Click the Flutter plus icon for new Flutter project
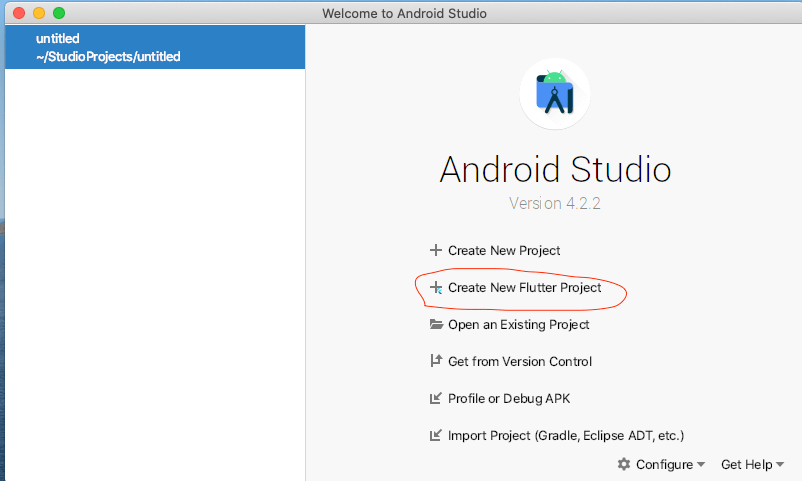The image size is (802, 481). [435, 288]
